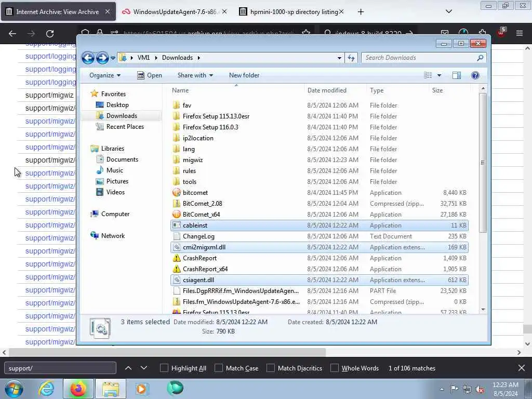Screen dimensions: 532x399
Task: Open Explorer help with the question mark
Action: point(475,75)
